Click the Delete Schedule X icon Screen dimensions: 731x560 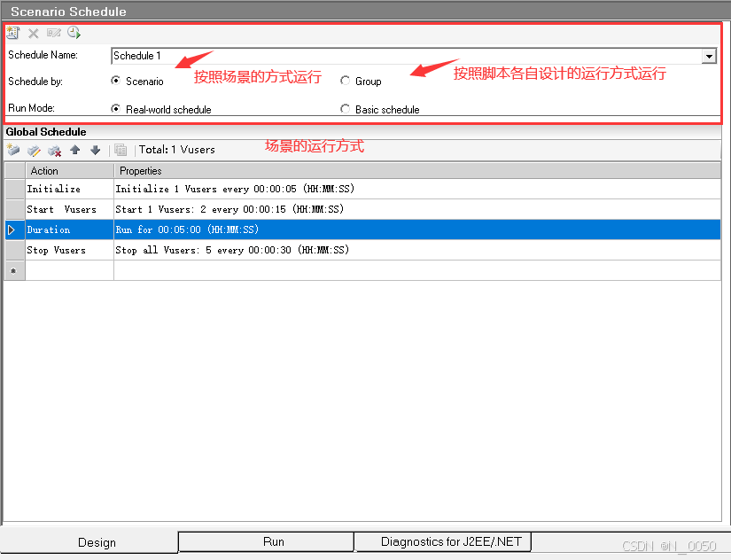33,33
